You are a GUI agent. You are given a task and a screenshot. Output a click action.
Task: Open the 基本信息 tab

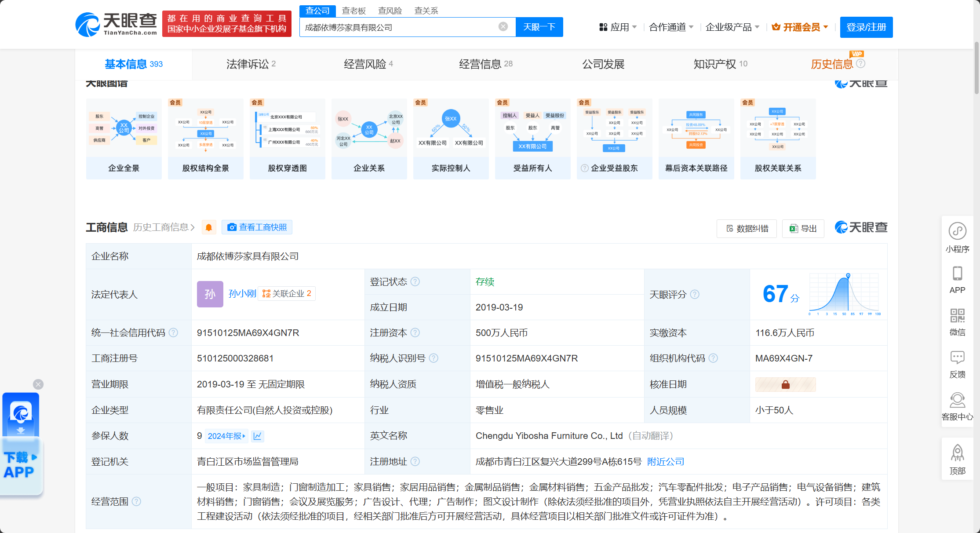134,64
